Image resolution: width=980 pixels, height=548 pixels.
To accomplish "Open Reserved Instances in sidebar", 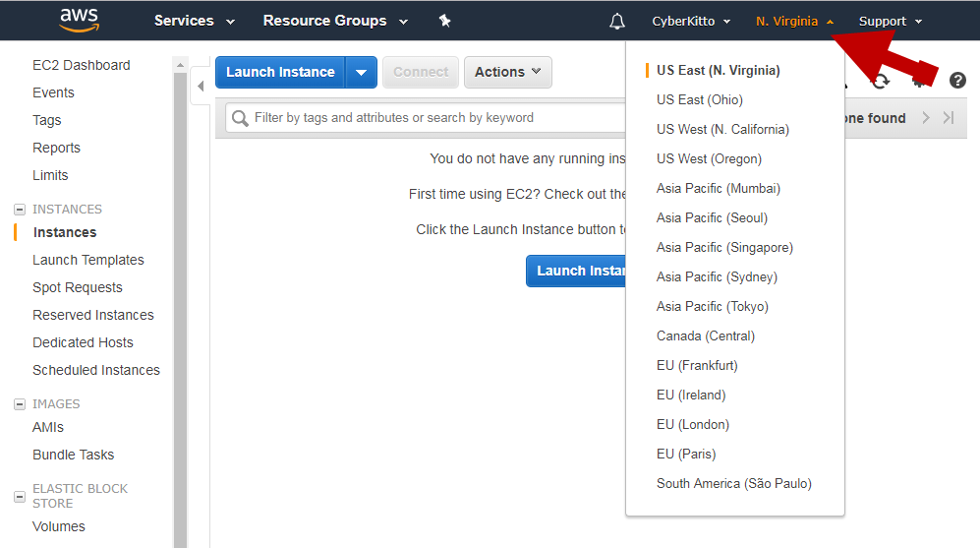I will pyautogui.click(x=93, y=315).
